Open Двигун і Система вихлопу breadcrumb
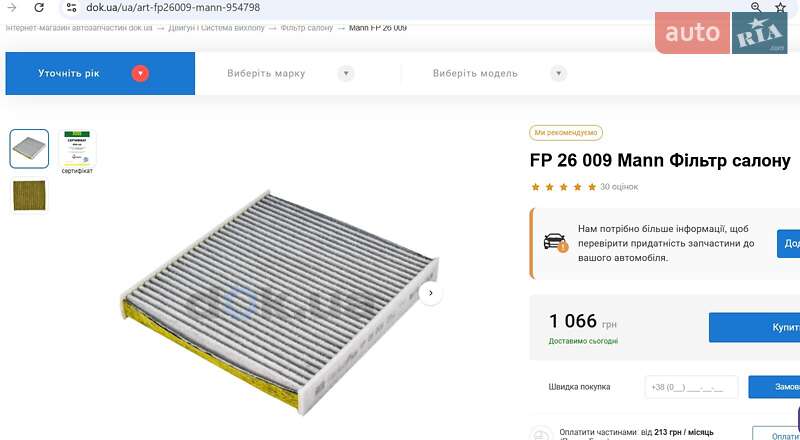Viewport: 800px width, 440px height. [x=216, y=28]
